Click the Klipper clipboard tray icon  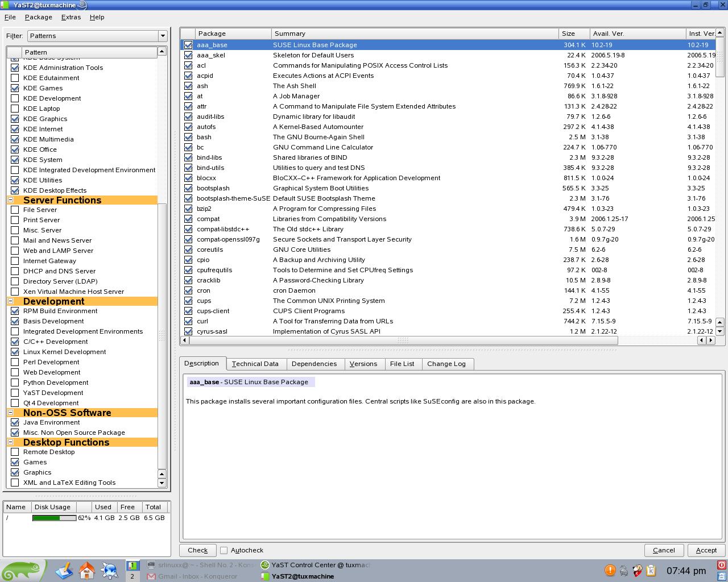(651, 570)
